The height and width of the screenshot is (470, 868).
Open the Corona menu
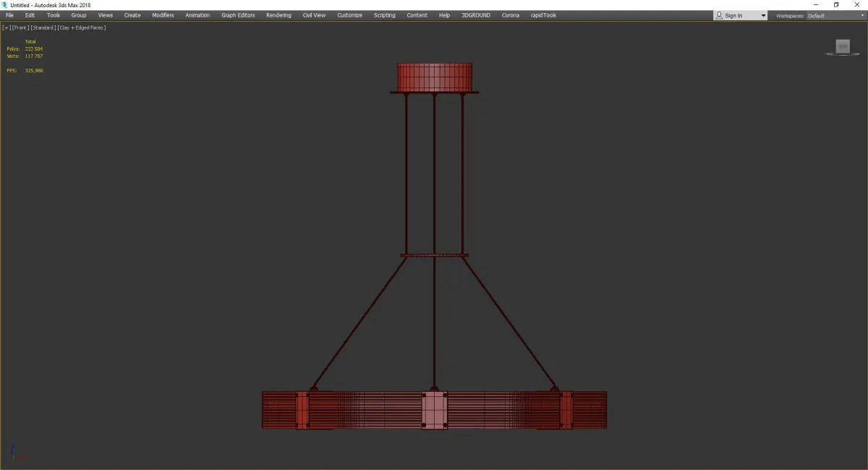pos(510,15)
